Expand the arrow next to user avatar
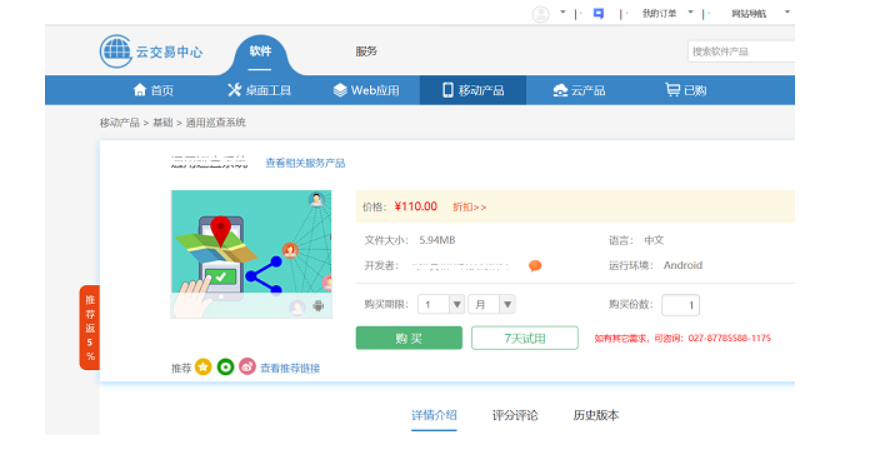The height and width of the screenshot is (450, 879). tap(562, 12)
